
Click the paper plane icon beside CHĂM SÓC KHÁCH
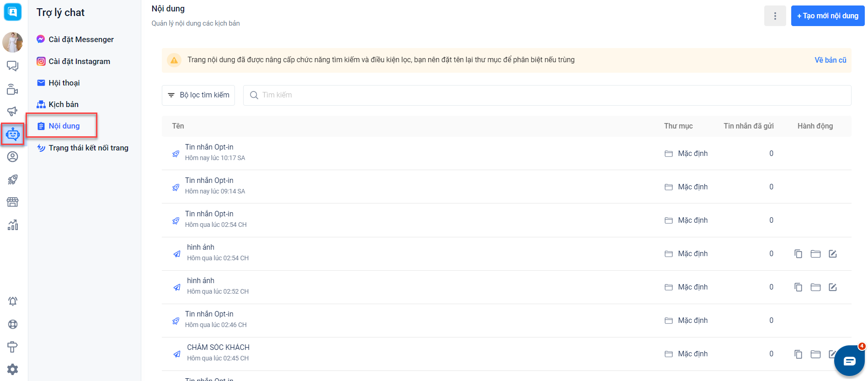coord(177,354)
